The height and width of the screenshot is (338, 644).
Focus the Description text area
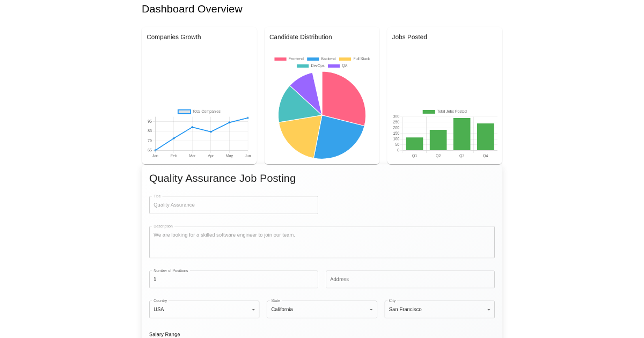coord(322,242)
